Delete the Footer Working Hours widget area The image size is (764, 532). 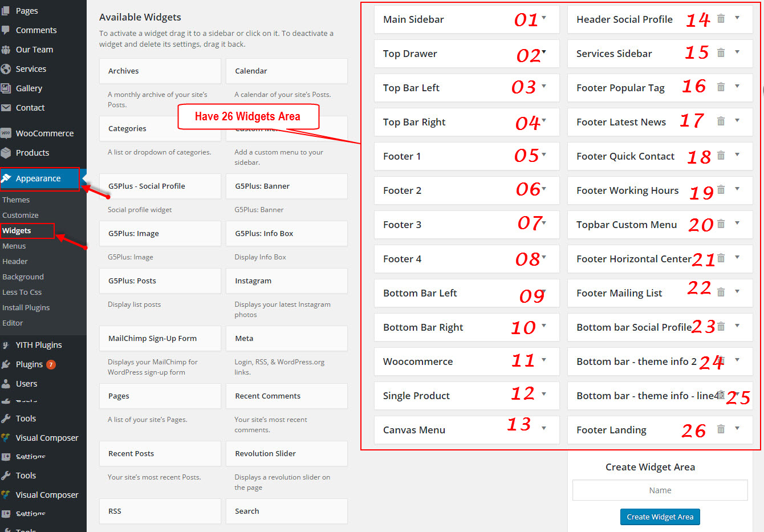tap(721, 190)
